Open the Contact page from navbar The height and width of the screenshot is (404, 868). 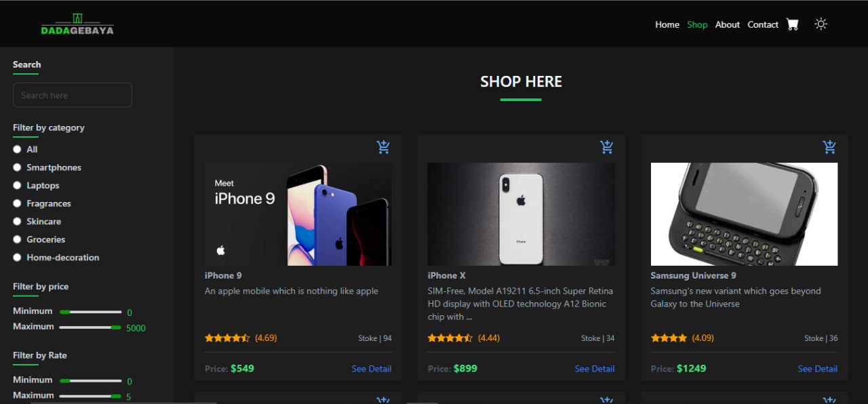[763, 24]
